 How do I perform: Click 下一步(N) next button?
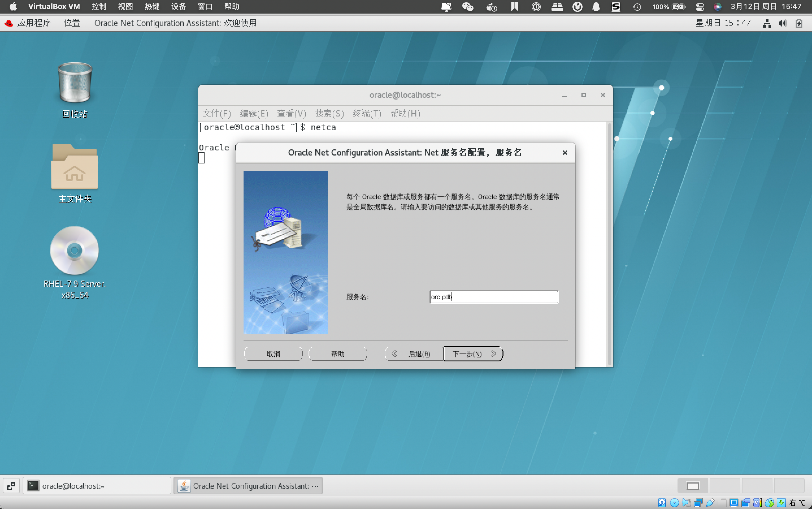pyautogui.click(x=473, y=354)
